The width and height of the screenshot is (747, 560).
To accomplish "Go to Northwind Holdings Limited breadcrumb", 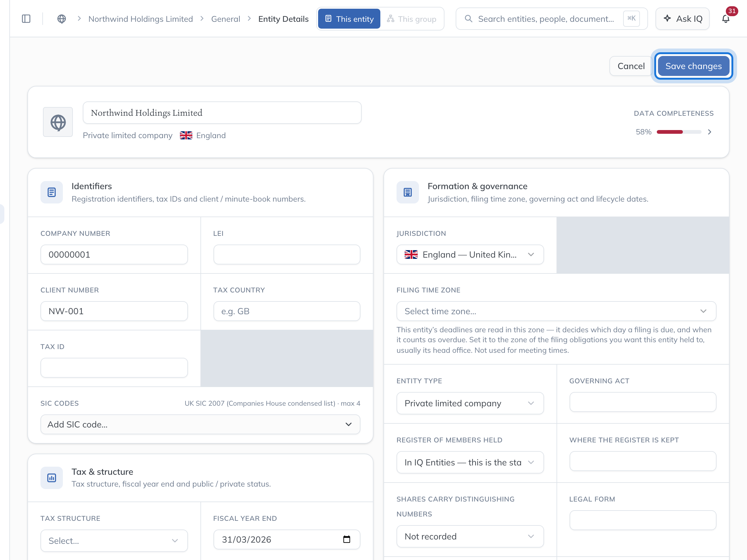I will pos(140,19).
